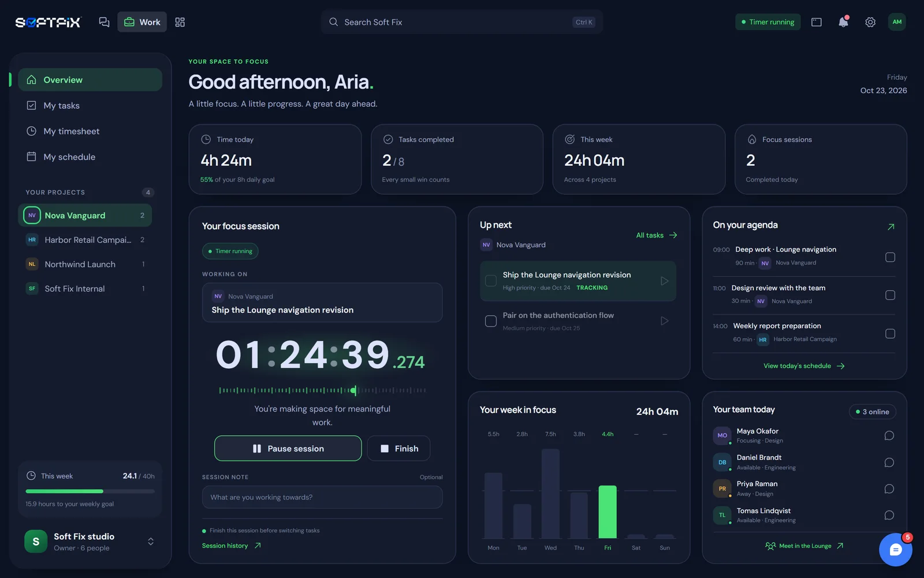
Task: Select Overview in the sidebar
Action: tap(90, 80)
